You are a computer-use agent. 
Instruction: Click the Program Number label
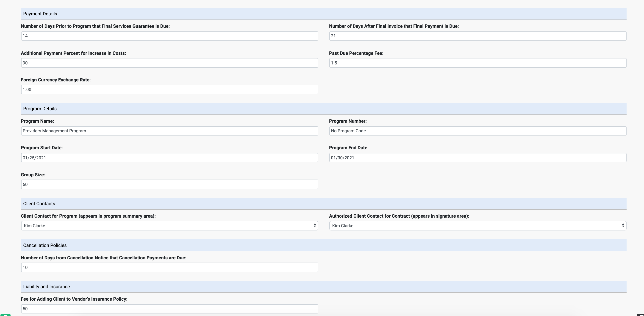[348, 121]
